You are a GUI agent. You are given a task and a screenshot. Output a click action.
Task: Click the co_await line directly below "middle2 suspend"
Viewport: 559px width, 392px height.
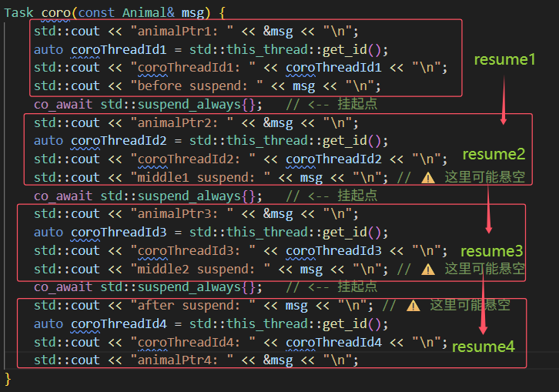(206, 287)
